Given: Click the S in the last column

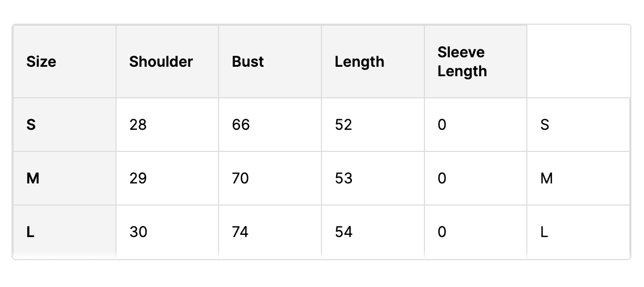Looking at the screenshot, I should click(545, 125).
